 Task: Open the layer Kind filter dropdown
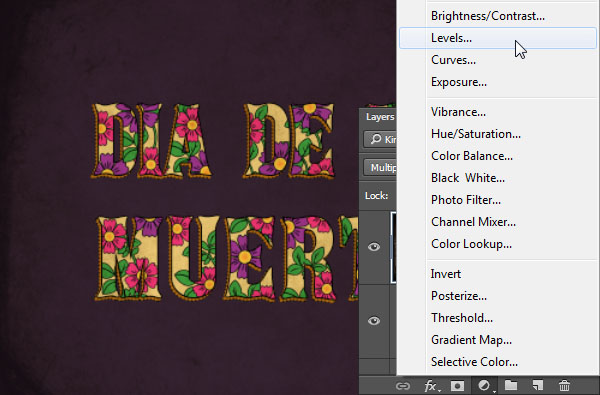click(380, 139)
